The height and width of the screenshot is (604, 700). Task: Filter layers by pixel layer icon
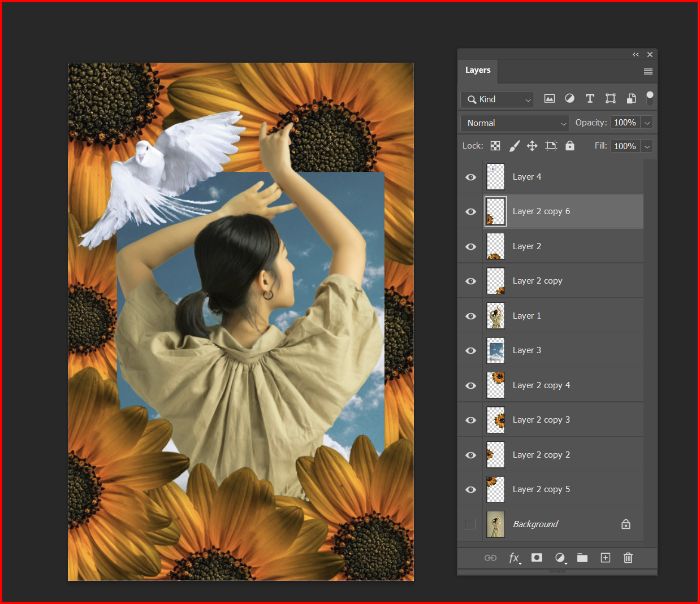coord(549,99)
